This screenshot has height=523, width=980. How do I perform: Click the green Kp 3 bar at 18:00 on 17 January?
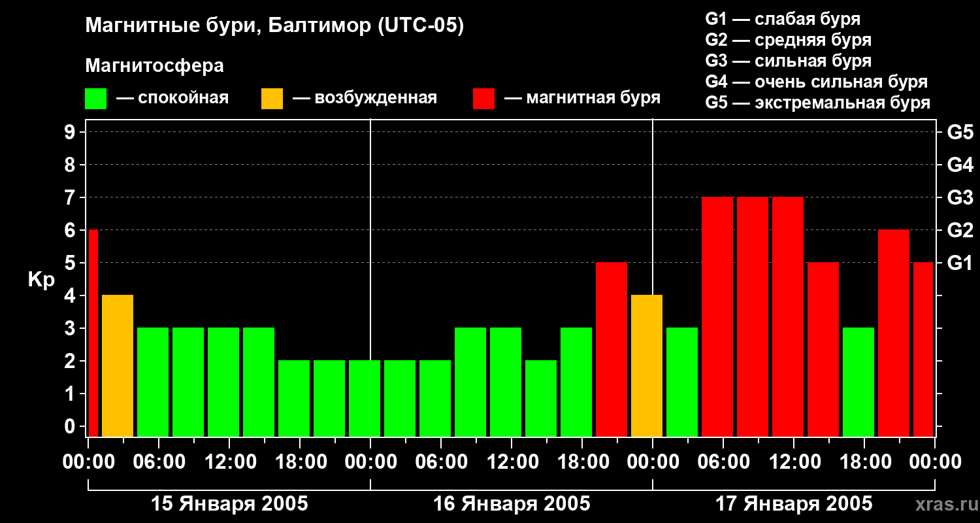point(858,382)
